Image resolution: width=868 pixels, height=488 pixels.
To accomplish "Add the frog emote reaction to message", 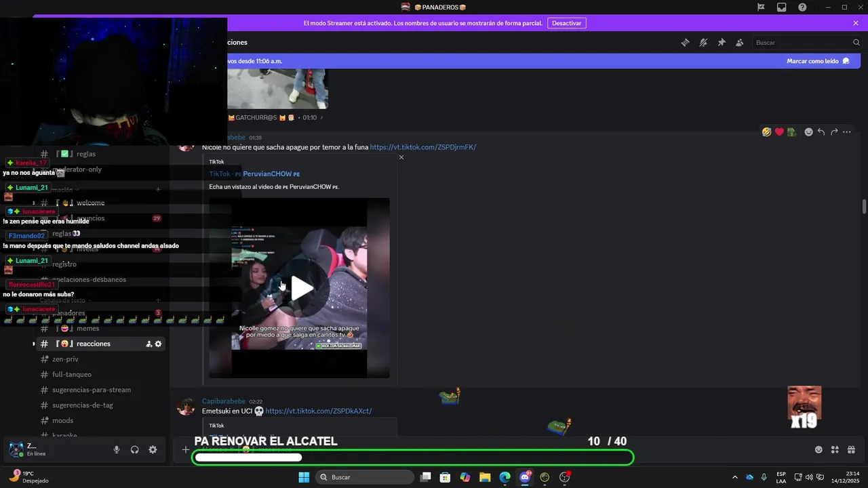I will tap(791, 132).
